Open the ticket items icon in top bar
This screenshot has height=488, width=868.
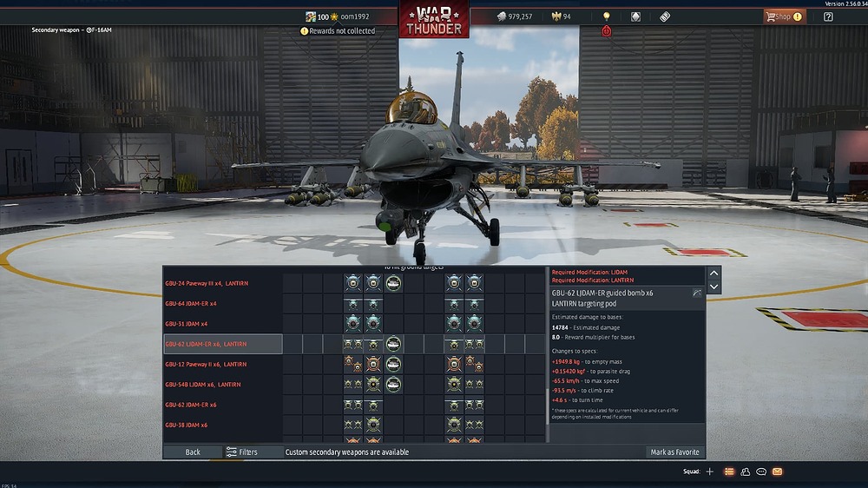point(665,16)
